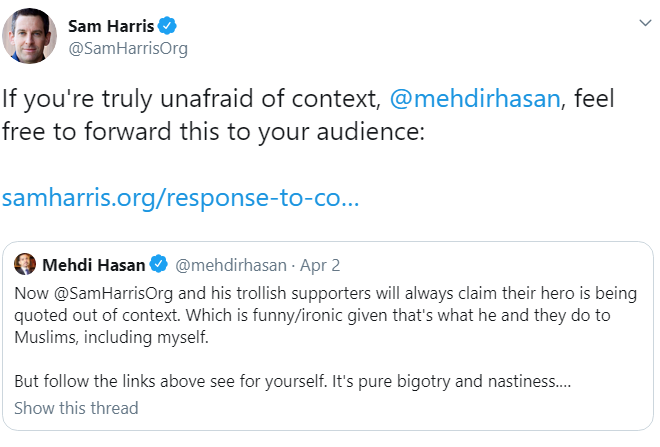Click the @SamHarrisOrg handle under the name

127,47
